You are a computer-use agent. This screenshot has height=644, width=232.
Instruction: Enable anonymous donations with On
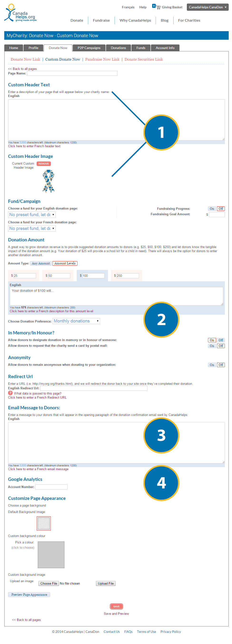click(212, 365)
